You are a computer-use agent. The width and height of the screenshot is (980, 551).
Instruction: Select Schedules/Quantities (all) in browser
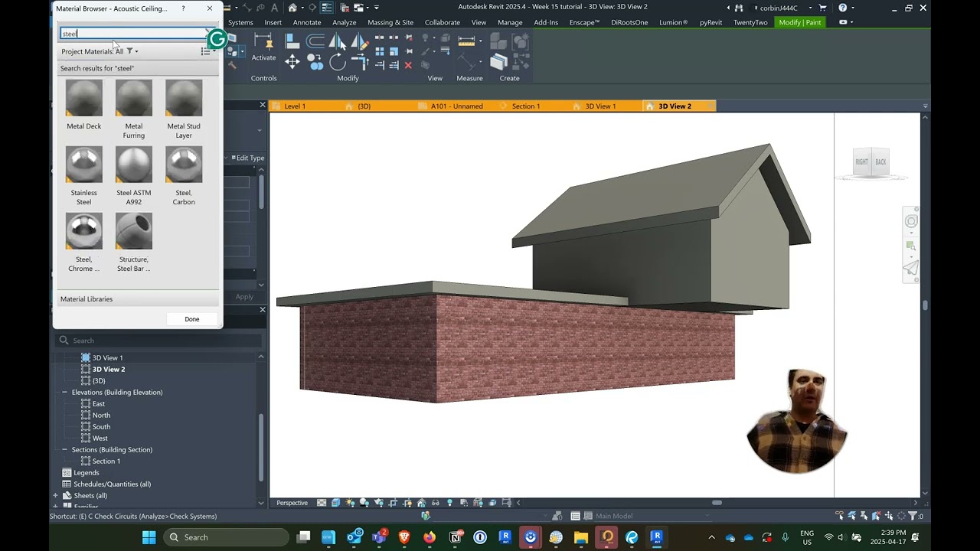[112, 484]
